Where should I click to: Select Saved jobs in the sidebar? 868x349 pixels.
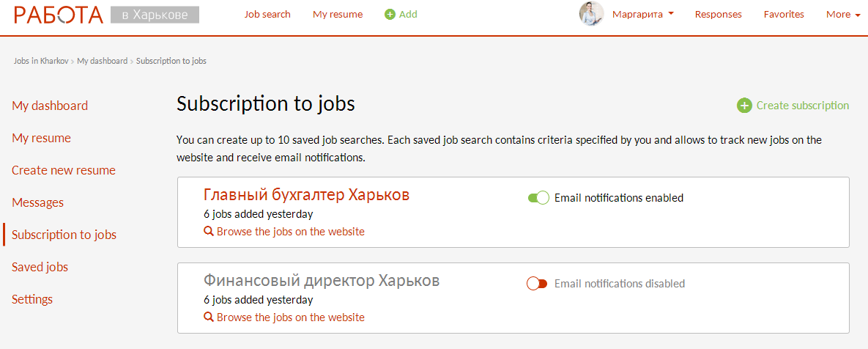click(x=40, y=267)
